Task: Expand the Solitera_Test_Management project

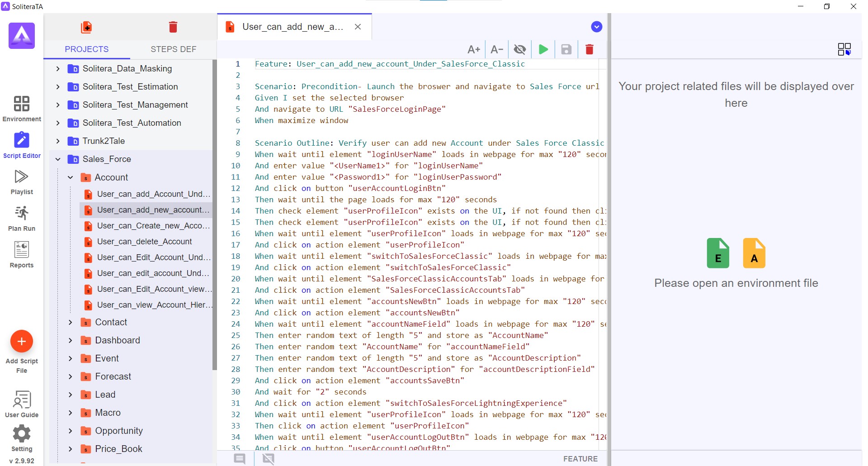Action: tap(58, 105)
